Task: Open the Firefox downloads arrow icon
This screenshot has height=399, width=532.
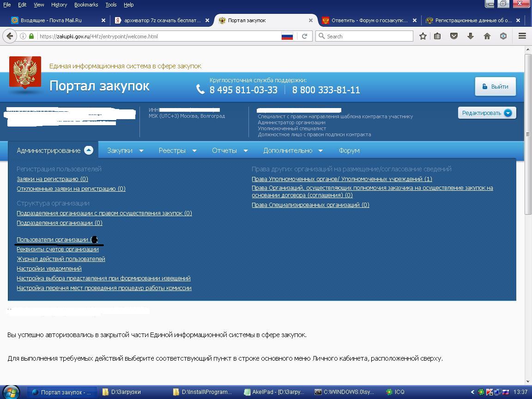Action: point(471,36)
